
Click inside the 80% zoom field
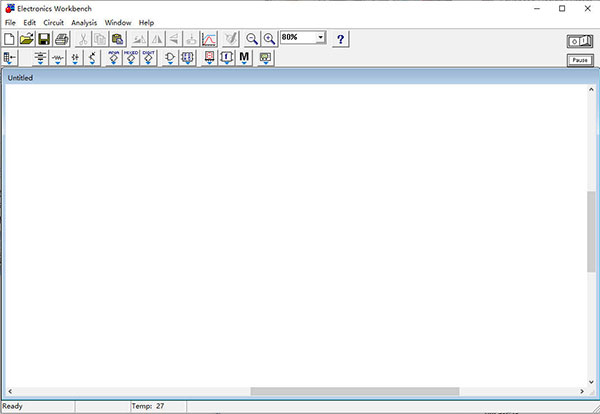(x=298, y=37)
